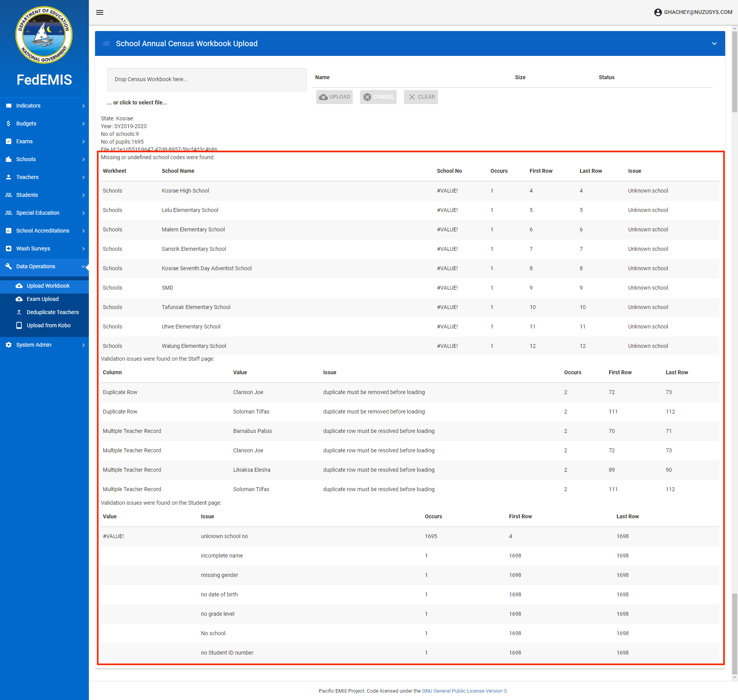Viewport: 738px width, 700px height.
Task: Click the user account avatar icon
Action: click(658, 12)
